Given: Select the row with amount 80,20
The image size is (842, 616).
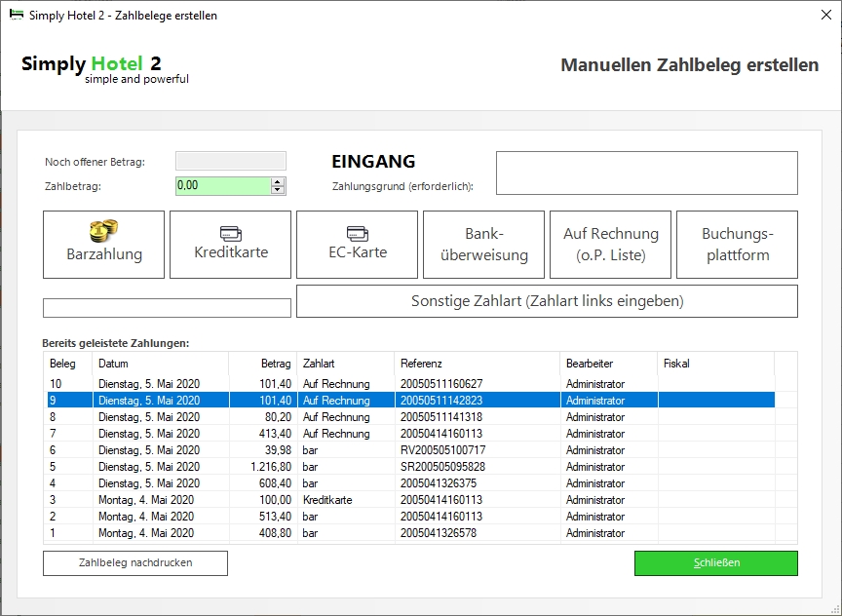Looking at the screenshot, I should (411, 417).
